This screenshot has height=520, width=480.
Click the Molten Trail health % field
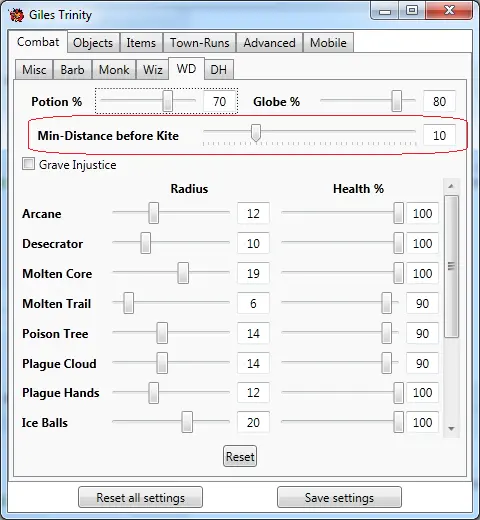422,303
